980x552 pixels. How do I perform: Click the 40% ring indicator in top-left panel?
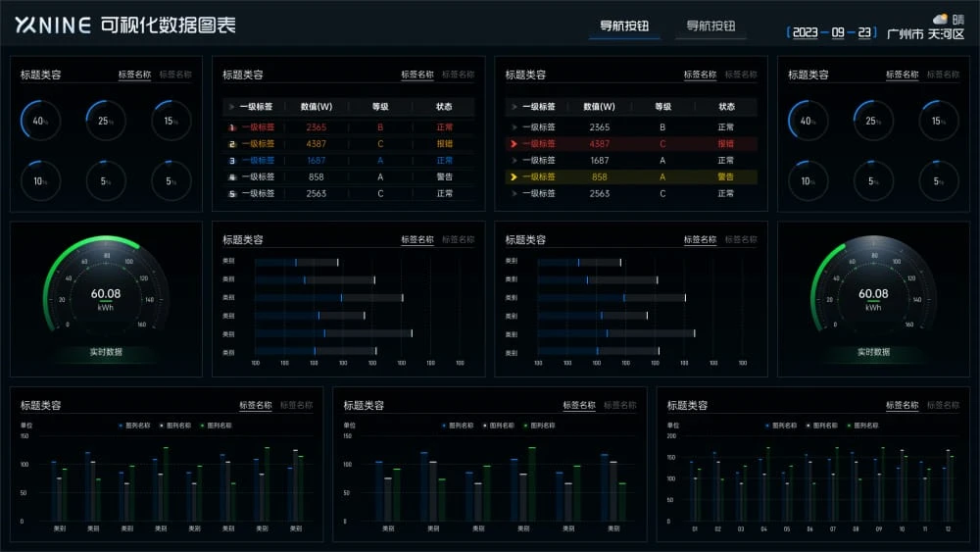click(40, 121)
